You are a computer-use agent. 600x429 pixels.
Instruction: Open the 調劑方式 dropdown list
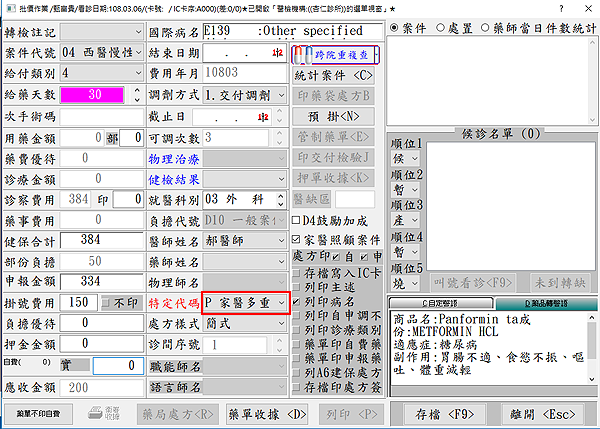click(x=281, y=94)
